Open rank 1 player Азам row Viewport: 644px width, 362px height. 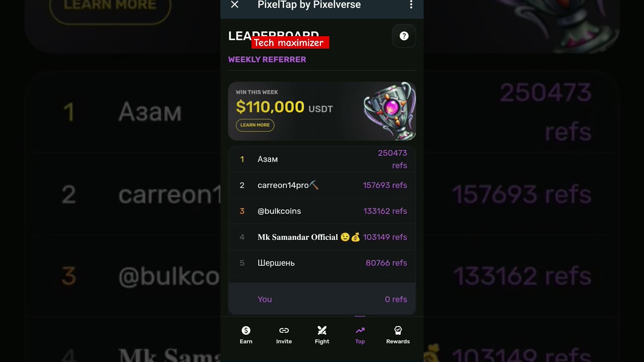click(322, 159)
